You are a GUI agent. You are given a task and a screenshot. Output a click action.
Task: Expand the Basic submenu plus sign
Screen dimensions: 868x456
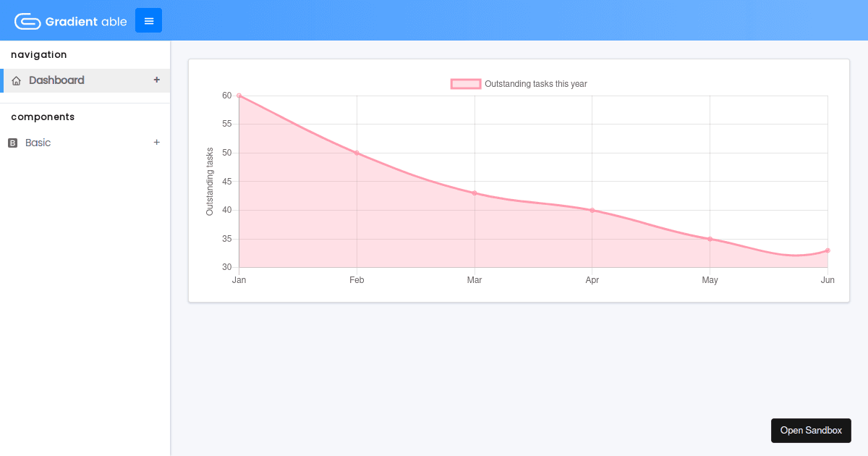click(156, 143)
